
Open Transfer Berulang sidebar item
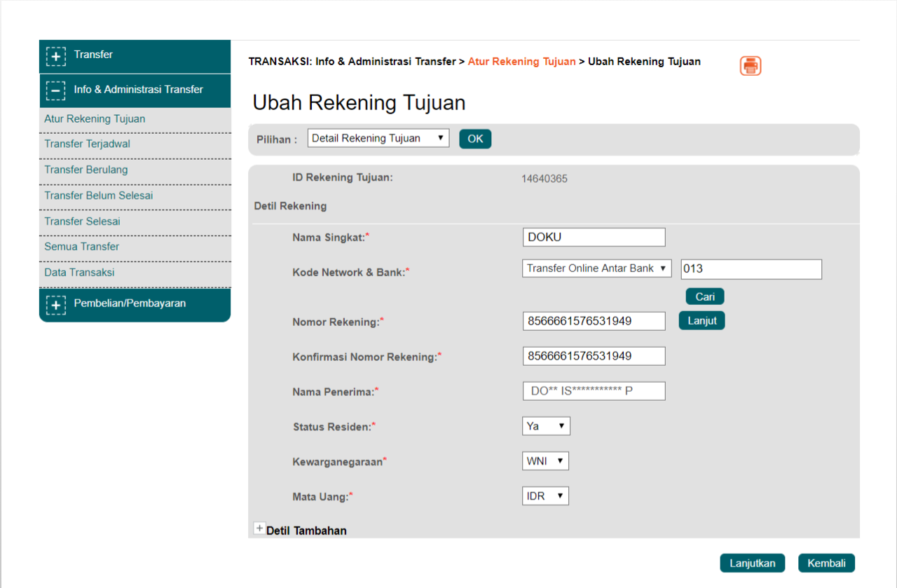pyautogui.click(x=135, y=170)
